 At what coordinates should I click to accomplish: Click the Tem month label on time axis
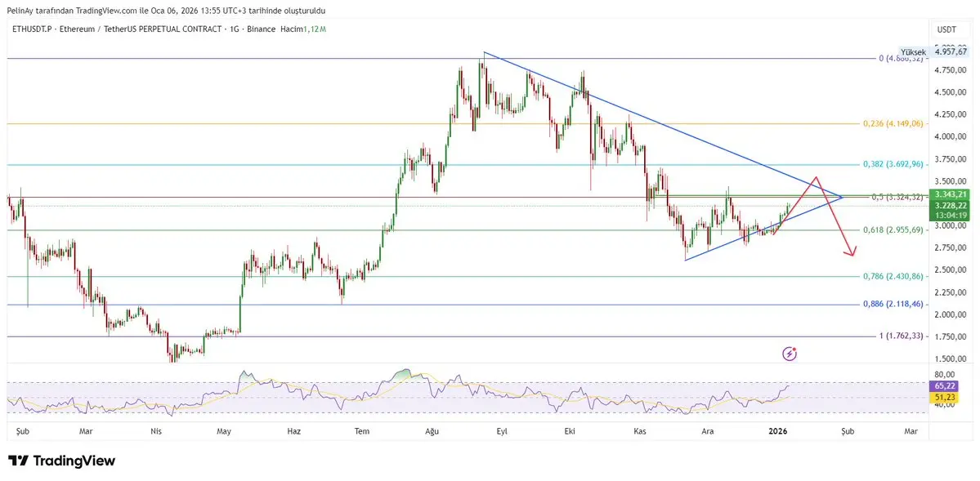pos(361,431)
